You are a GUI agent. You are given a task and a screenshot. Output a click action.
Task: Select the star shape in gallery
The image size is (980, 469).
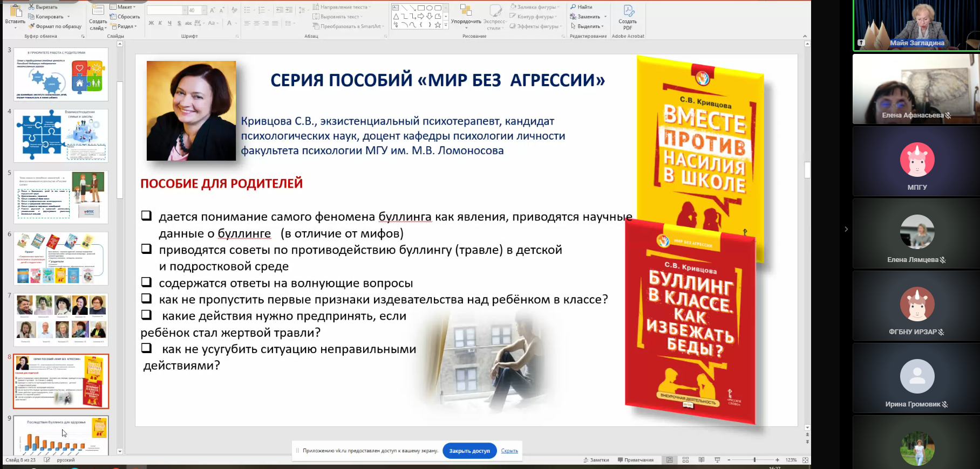pyautogui.click(x=438, y=25)
